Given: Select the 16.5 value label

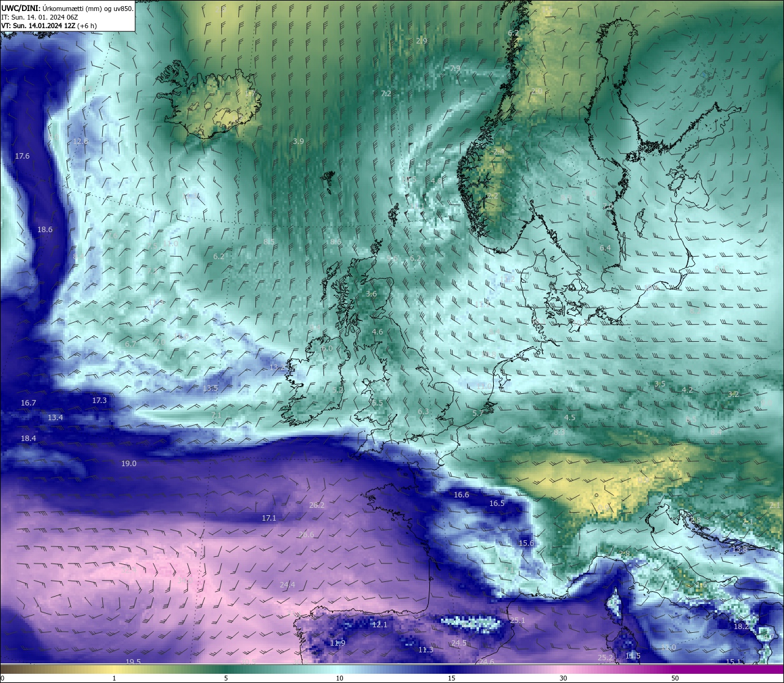Looking at the screenshot, I should coord(497,504).
